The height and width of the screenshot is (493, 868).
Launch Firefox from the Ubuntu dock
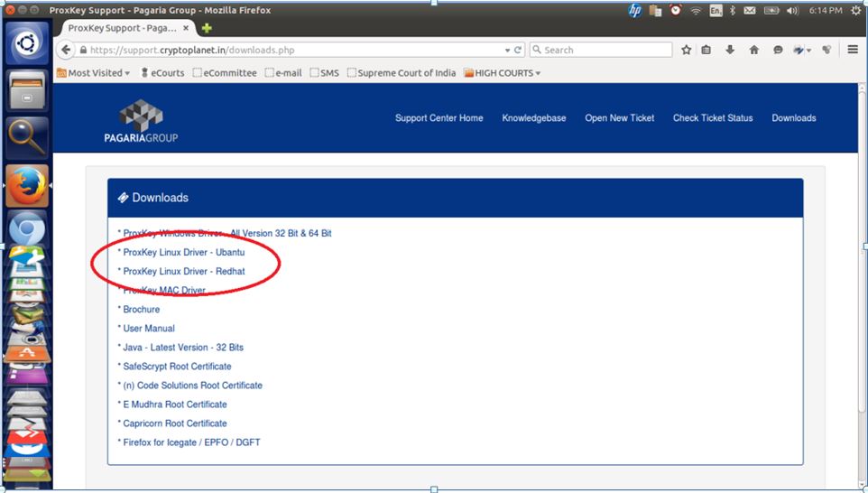26,186
